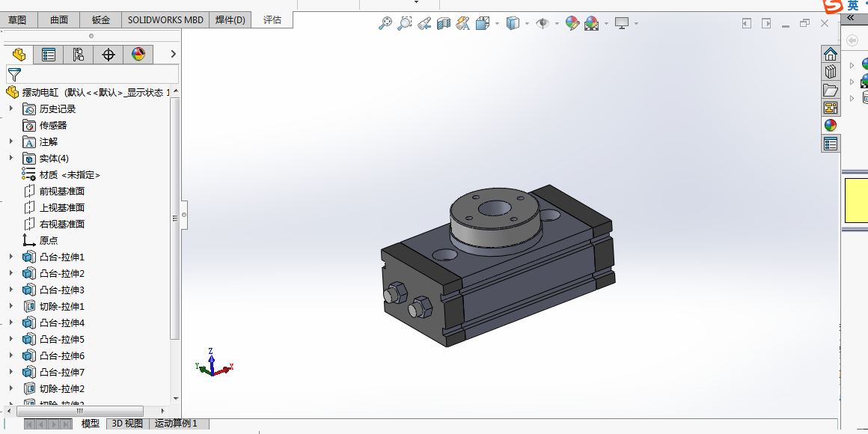Toggle the Section View tool
Image resolution: width=868 pixels, height=434 pixels.
(x=444, y=23)
